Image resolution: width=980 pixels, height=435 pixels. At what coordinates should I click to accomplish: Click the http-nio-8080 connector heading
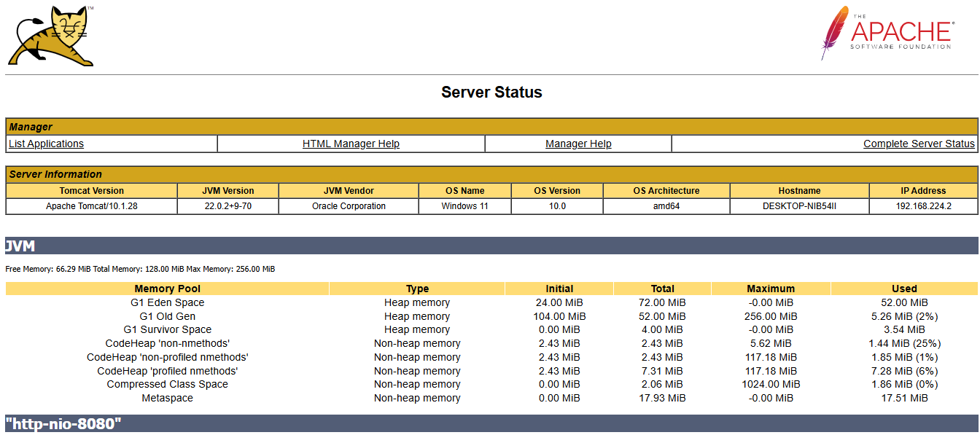[x=63, y=423]
